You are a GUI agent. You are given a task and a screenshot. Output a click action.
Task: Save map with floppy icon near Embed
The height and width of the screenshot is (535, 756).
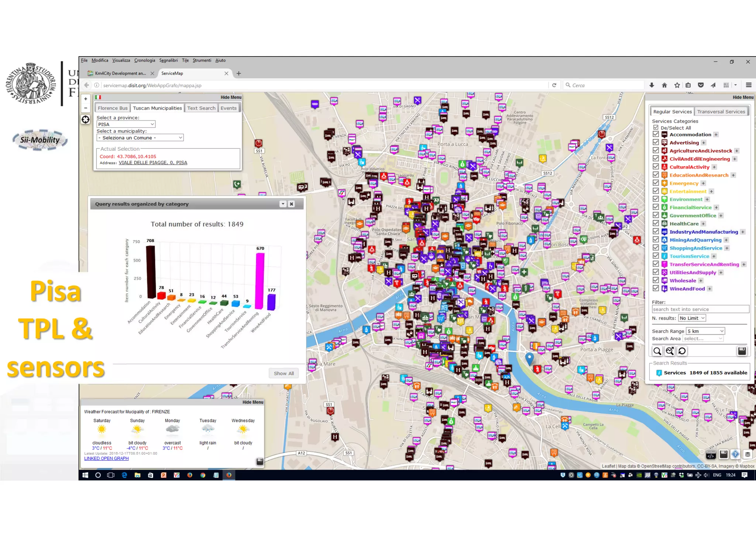(724, 454)
